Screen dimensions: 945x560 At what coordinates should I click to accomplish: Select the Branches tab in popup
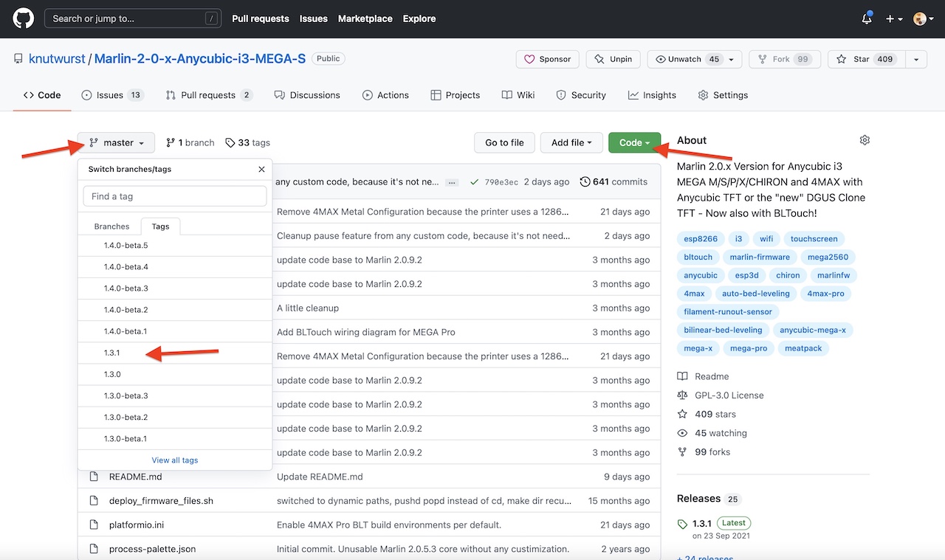click(112, 227)
